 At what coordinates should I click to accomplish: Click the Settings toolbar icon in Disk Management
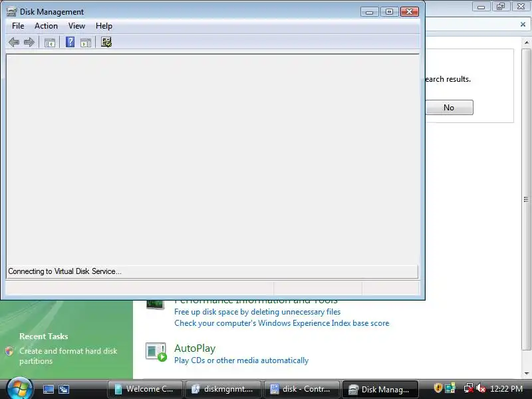coord(106,42)
